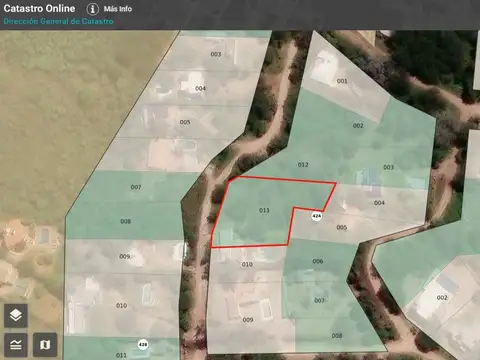Image resolution: width=480 pixels, height=360 pixels.
Task: Select parcel labeled 012
Action: coord(303,165)
